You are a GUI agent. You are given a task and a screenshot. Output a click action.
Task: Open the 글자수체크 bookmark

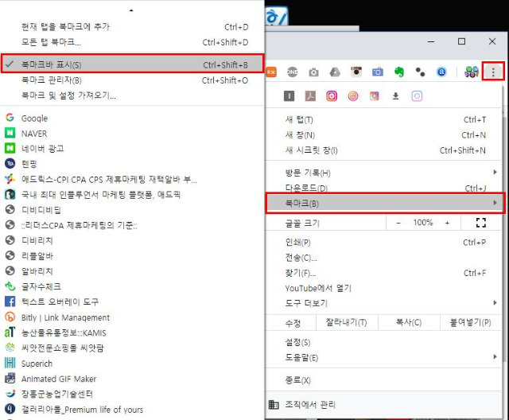coord(133,286)
